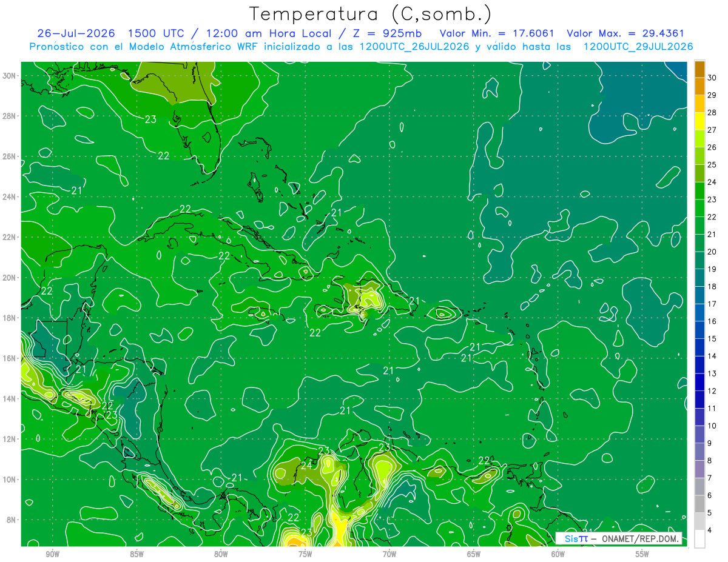The image size is (728, 562).
Task: Click the "75W" longitude axis label
Action: 305,554
